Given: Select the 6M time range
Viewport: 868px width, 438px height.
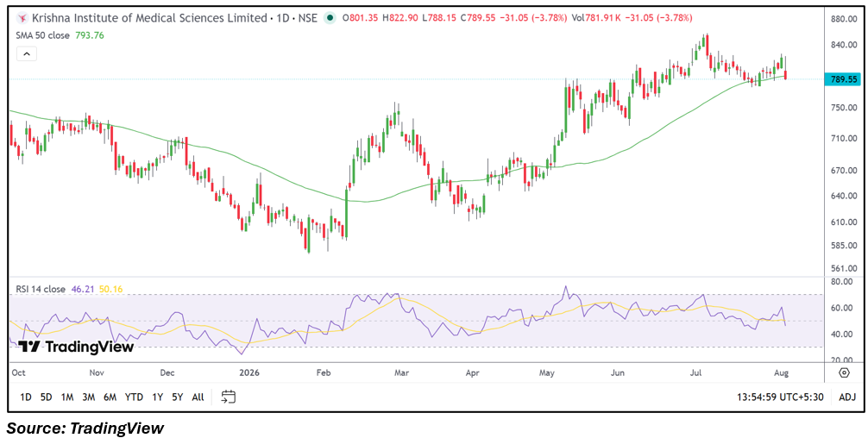Looking at the screenshot, I should pos(110,397).
